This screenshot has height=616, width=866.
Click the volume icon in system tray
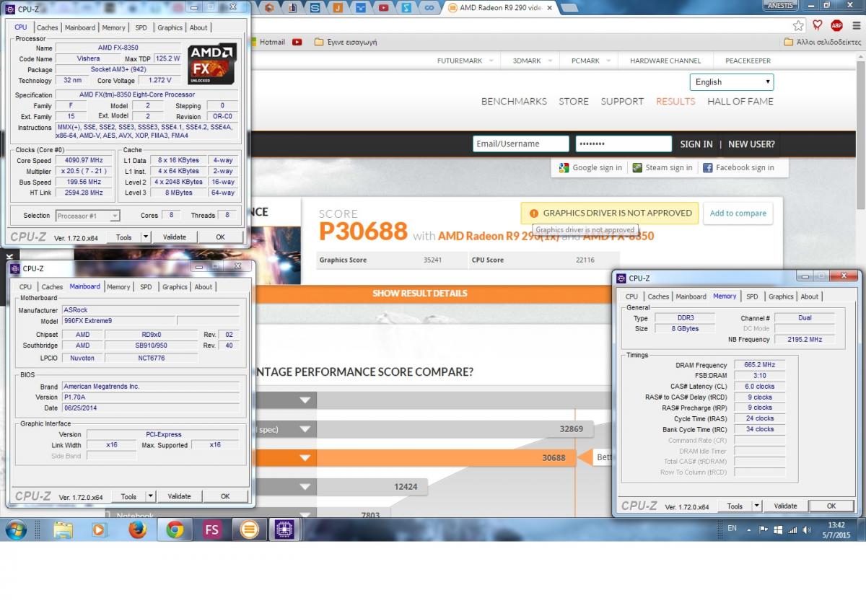[806, 529]
